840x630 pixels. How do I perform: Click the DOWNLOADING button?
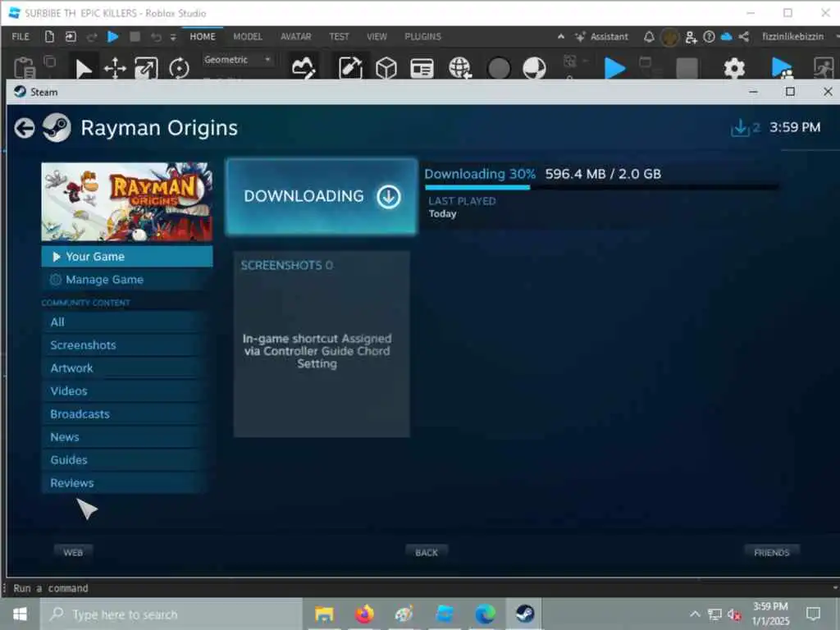pyautogui.click(x=322, y=196)
